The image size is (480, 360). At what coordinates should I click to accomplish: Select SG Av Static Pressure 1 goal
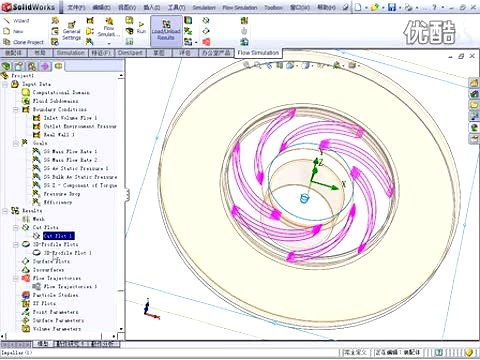[76, 168]
